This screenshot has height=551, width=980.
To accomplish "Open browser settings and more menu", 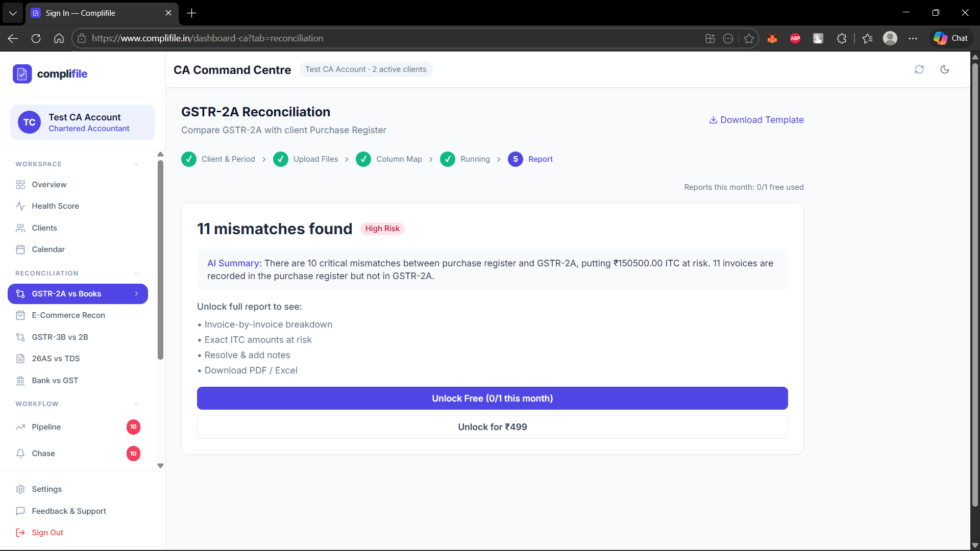I will point(913,38).
